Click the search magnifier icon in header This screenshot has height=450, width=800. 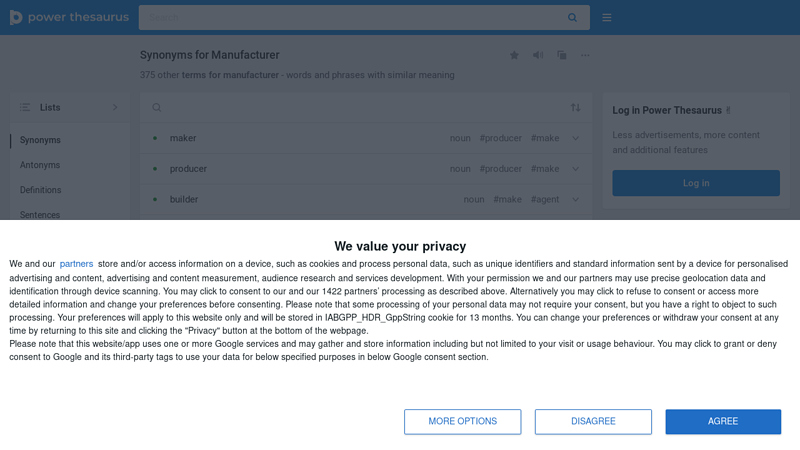pyautogui.click(x=572, y=17)
